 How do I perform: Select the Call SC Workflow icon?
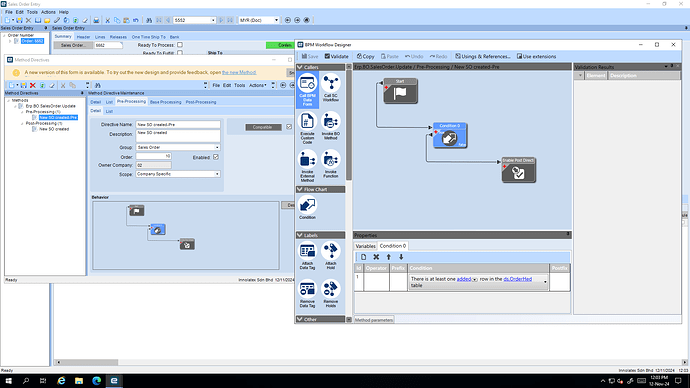click(330, 88)
